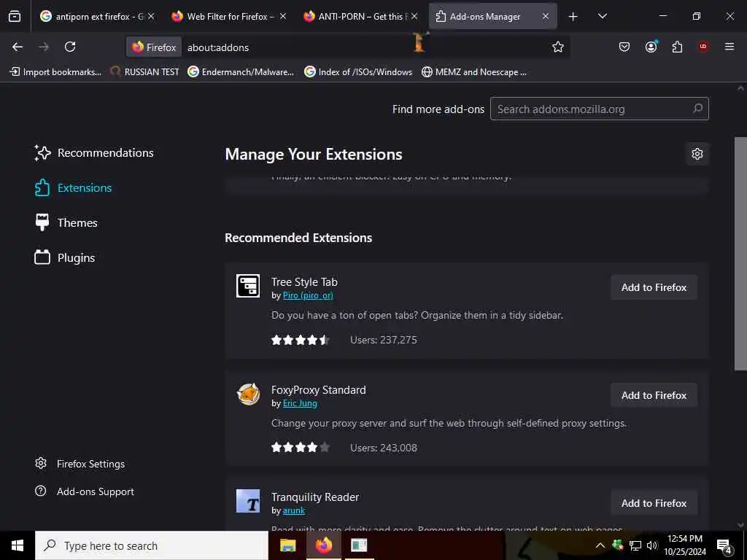This screenshot has height=560, width=747.
Task: Click the Firefox identity box in address bar
Action: pyautogui.click(x=154, y=47)
